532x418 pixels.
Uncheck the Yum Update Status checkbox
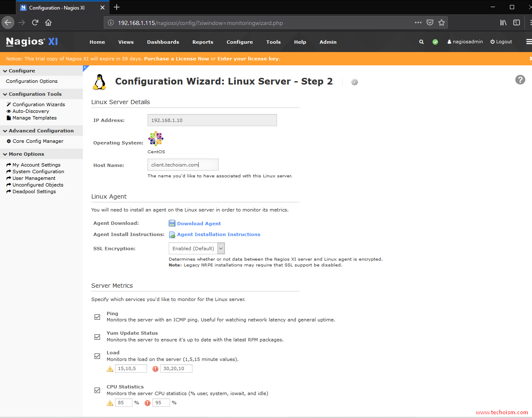pos(97,337)
